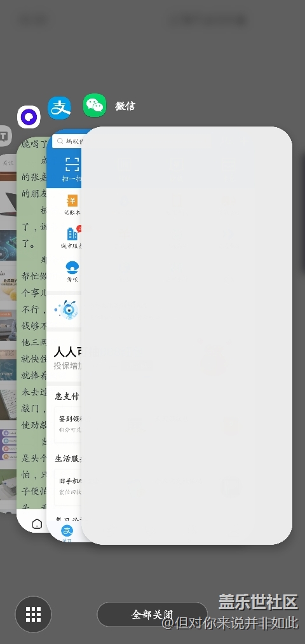The width and height of the screenshot is (305, 644).
Task: Open the app grid button
Action: tap(33, 614)
